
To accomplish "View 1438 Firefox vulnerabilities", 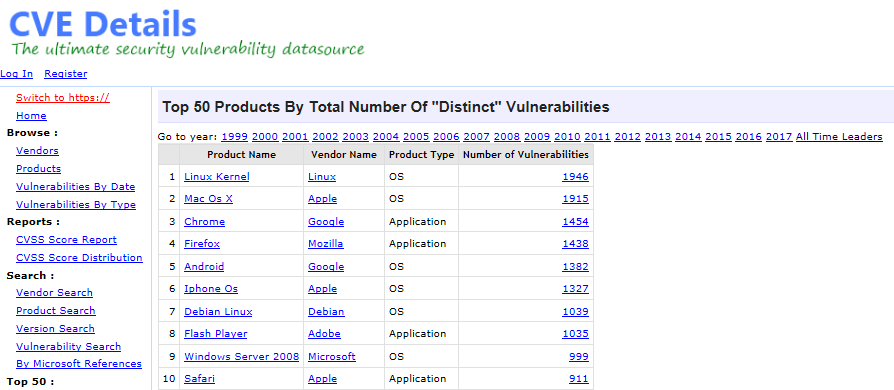I will (x=575, y=244).
